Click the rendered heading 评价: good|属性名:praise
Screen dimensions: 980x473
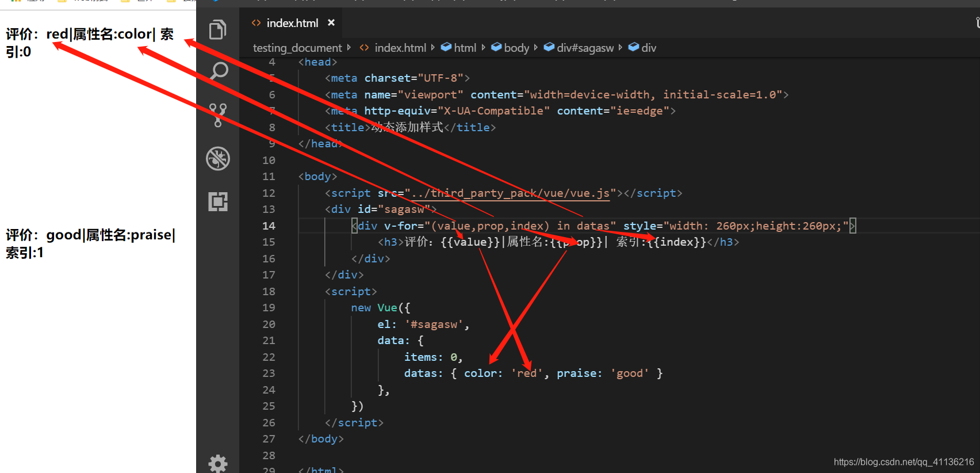(91, 243)
